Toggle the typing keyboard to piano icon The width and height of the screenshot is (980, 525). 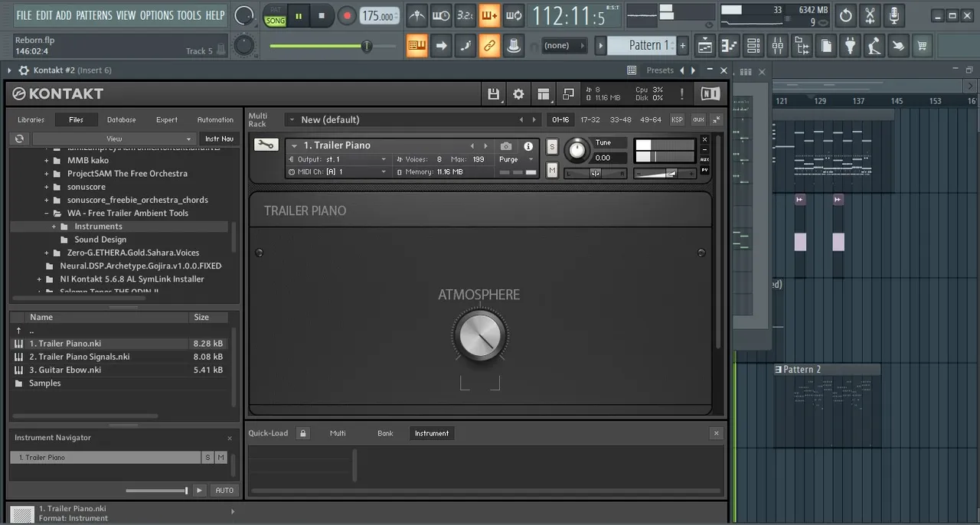417,46
